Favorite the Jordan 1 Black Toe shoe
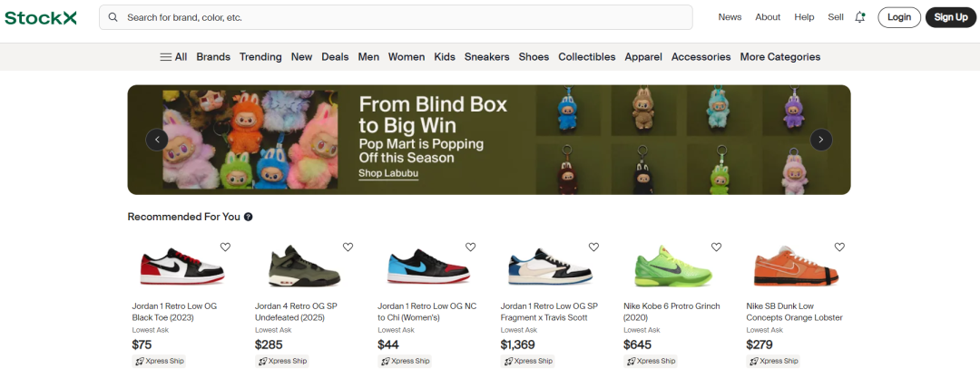The height and width of the screenshot is (378, 980). tap(225, 247)
